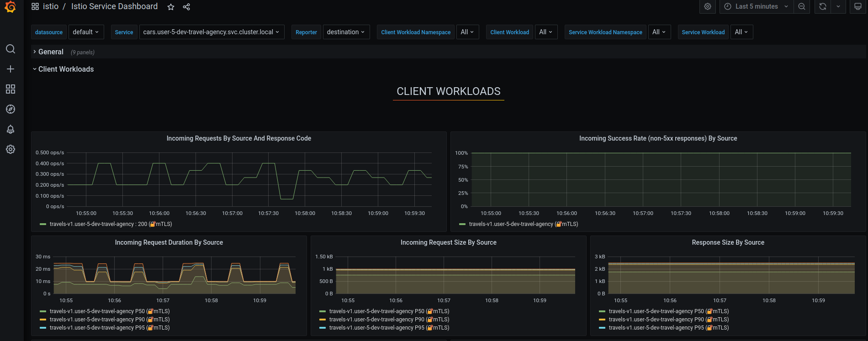Expand the General row
This screenshot has width=868, height=341.
(x=51, y=52)
